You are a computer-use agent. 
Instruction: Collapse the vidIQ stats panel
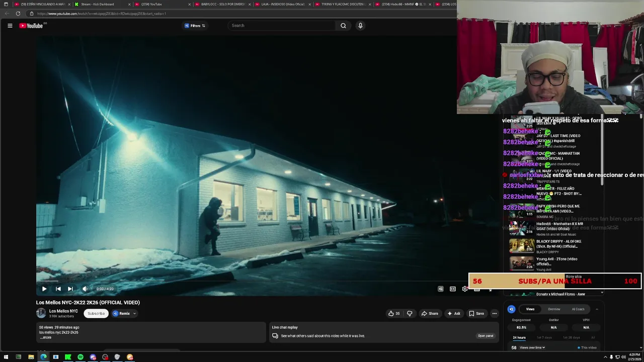tap(597, 309)
